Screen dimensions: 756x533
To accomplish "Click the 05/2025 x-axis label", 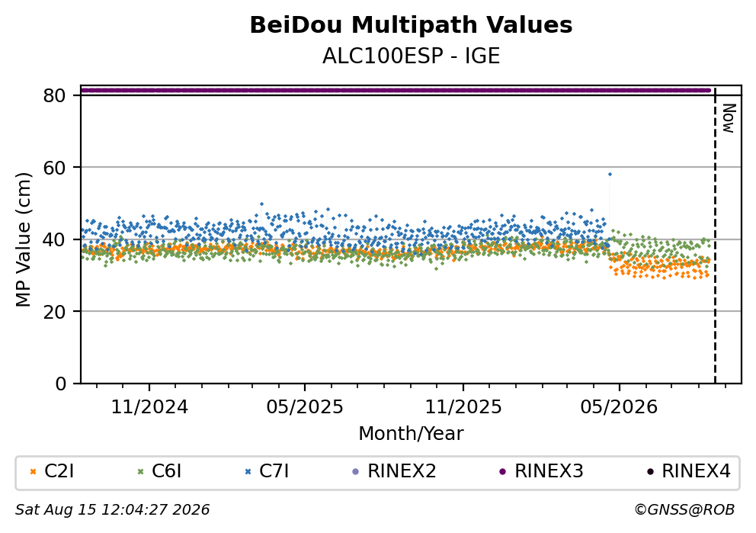I will 305,407.
